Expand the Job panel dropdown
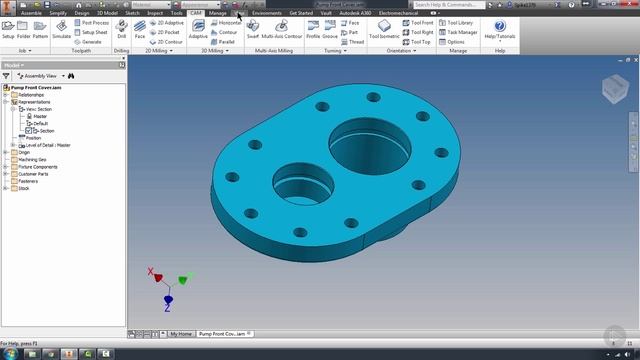The width and height of the screenshot is (640, 360). [25, 51]
